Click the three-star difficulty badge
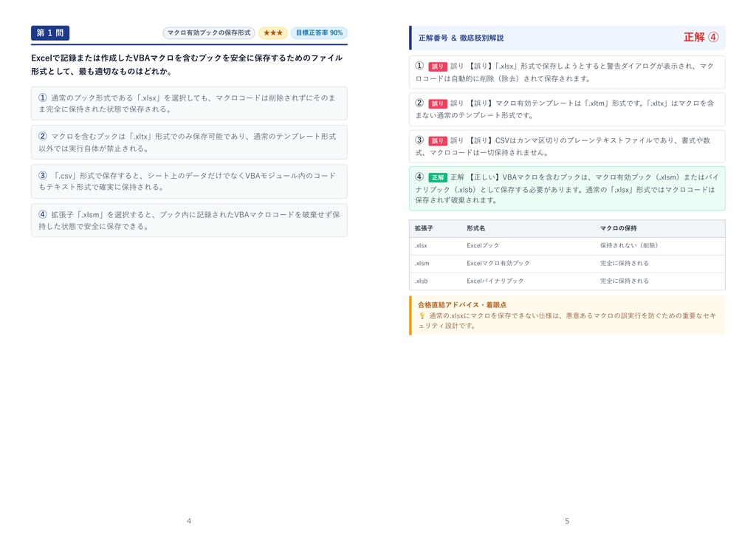The width and height of the screenshot is (756, 537). pos(273,33)
